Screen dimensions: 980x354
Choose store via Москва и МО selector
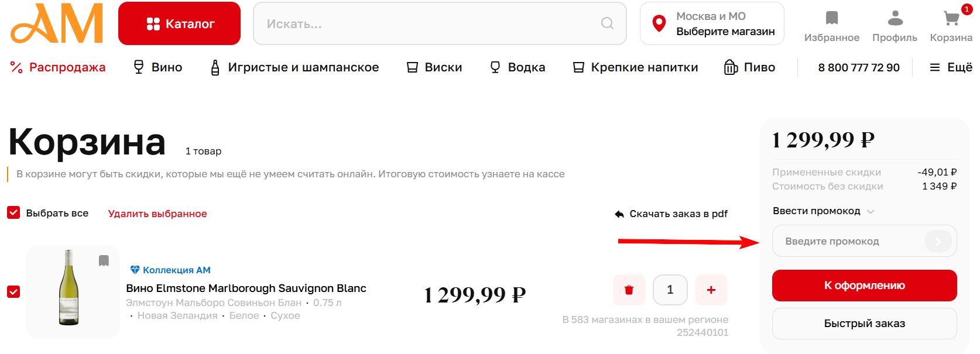coord(712,23)
